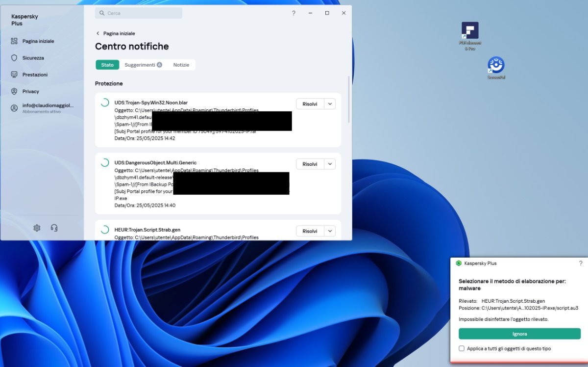Click the back chevron arrow
The width and height of the screenshot is (588, 367).
tap(98, 33)
